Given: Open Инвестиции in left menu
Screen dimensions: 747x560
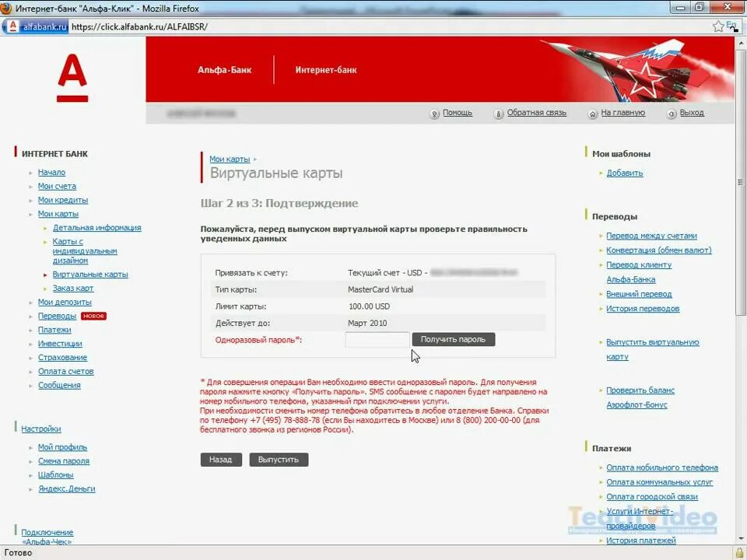Looking at the screenshot, I should (60, 343).
